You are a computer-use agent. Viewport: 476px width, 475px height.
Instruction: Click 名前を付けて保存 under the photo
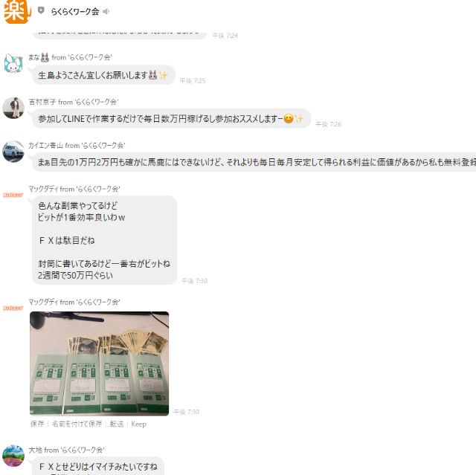[77, 424]
